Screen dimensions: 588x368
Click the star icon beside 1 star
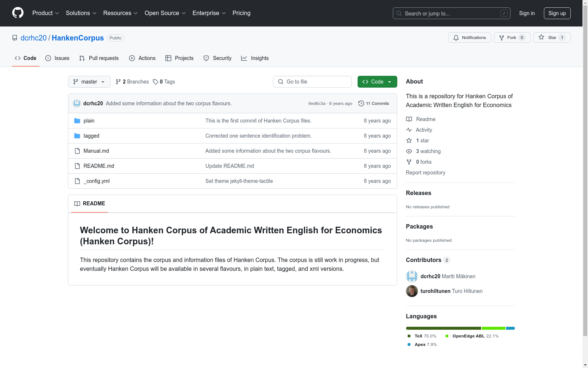click(x=409, y=141)
